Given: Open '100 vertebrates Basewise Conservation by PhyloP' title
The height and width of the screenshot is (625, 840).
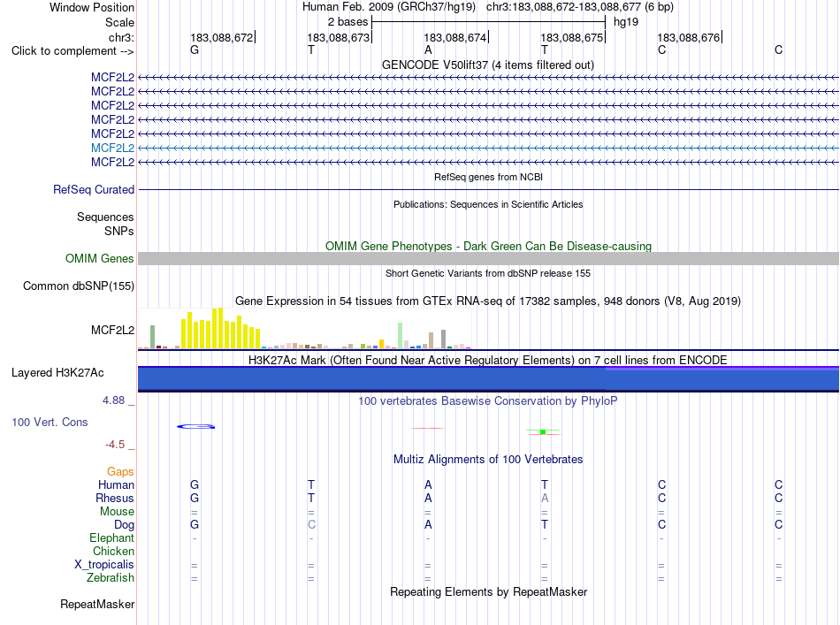Looking at the screenshot, I should tap(487, 400).
